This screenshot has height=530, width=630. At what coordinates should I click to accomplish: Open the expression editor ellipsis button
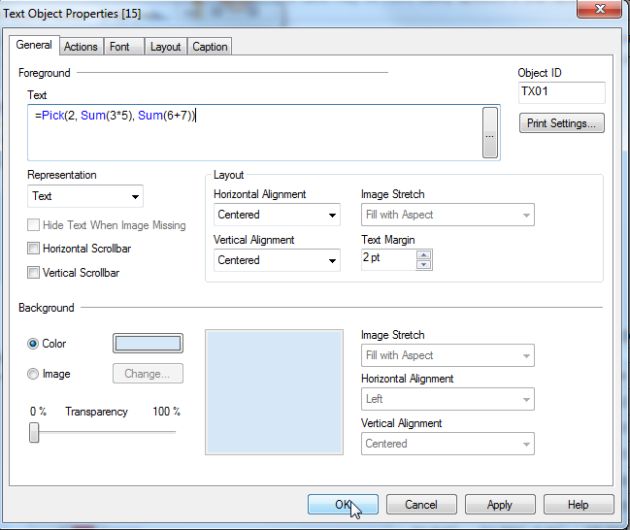pyautogui.click(x=490, y=133)
